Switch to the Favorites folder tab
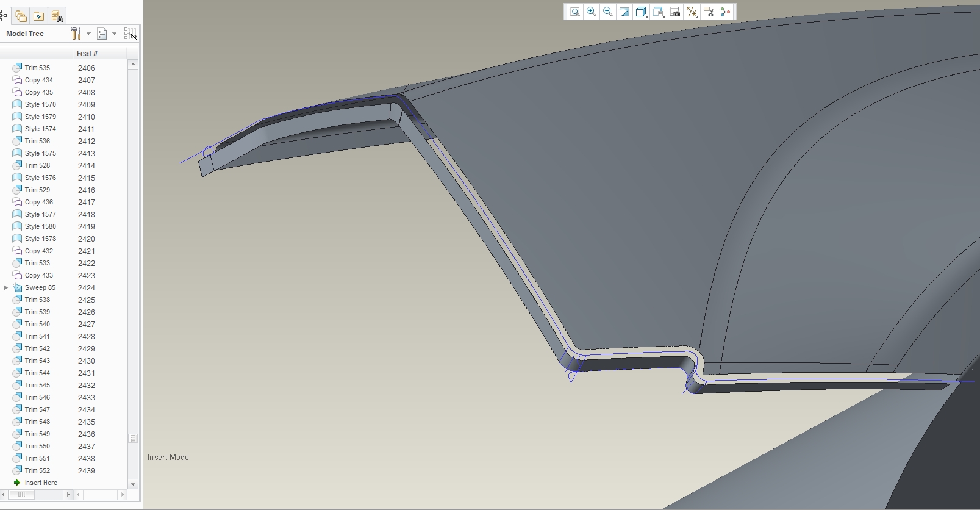980x510 pixels. click(x=38, y=16)
